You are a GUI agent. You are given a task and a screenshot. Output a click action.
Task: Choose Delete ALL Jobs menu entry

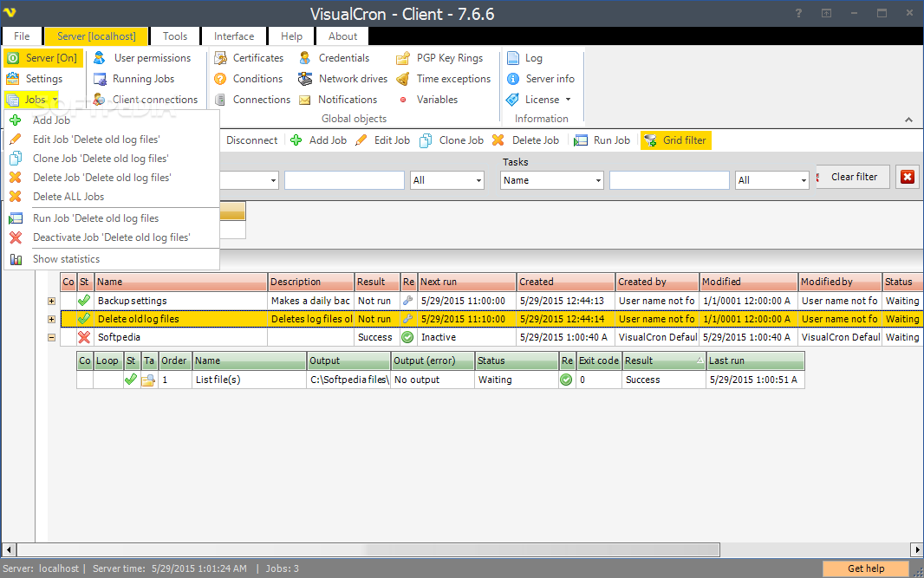point(111,197)
